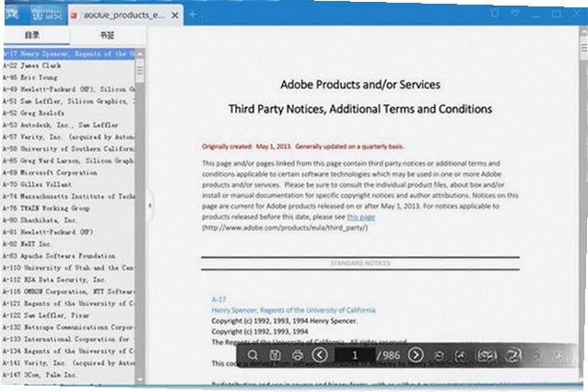Switch to the 目录 contents tab

pyautogui.click(x=32, y=35)
